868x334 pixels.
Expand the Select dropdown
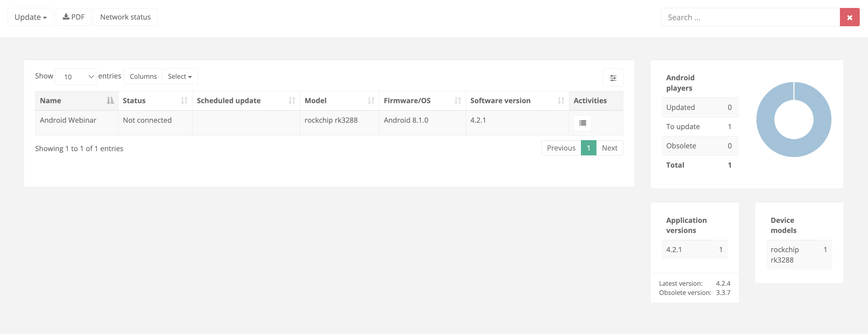click(x=180, y=76)
